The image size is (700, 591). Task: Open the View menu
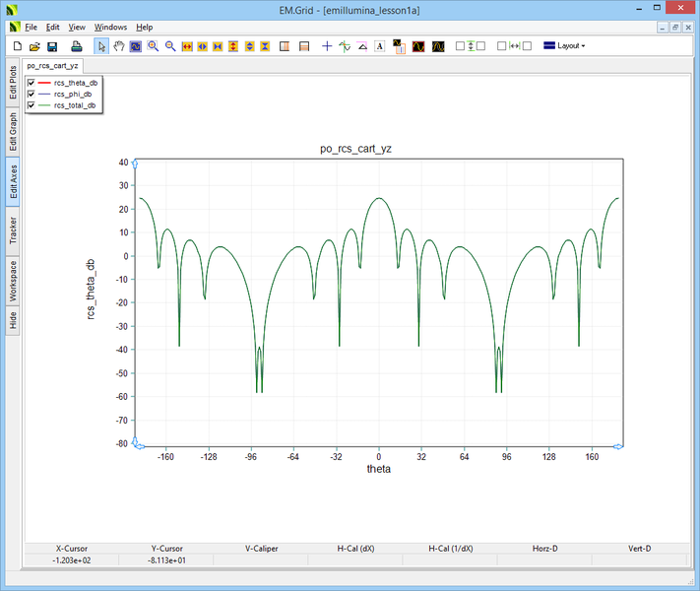pos(77,28)
